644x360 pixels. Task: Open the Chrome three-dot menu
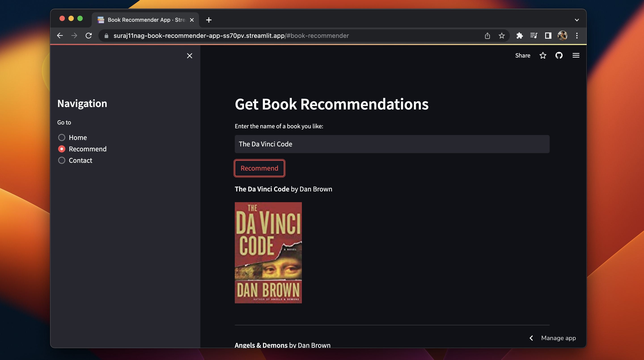[577, 36]
